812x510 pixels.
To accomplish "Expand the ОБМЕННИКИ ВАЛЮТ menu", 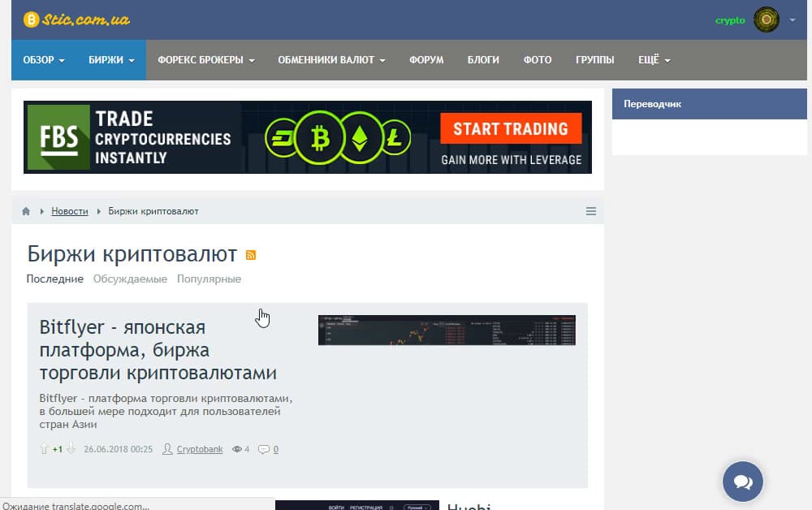I will [x=331, y=60].
